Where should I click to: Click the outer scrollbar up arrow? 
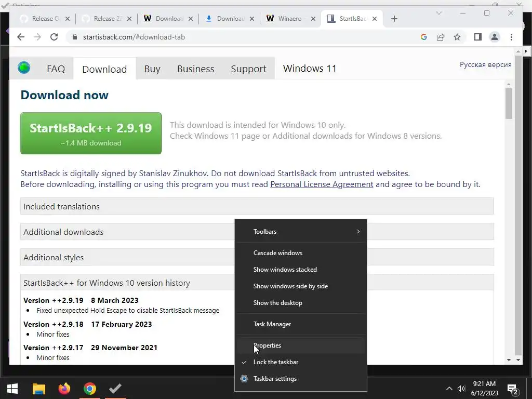(518, 51)
